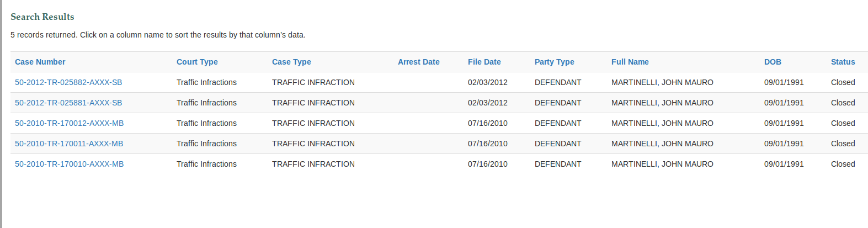Screen dimensions: 868x228
Task: Open case 50-2012-TR-025882-AXXX-SB
Action: pyautogui.click(x=68, y=82)
